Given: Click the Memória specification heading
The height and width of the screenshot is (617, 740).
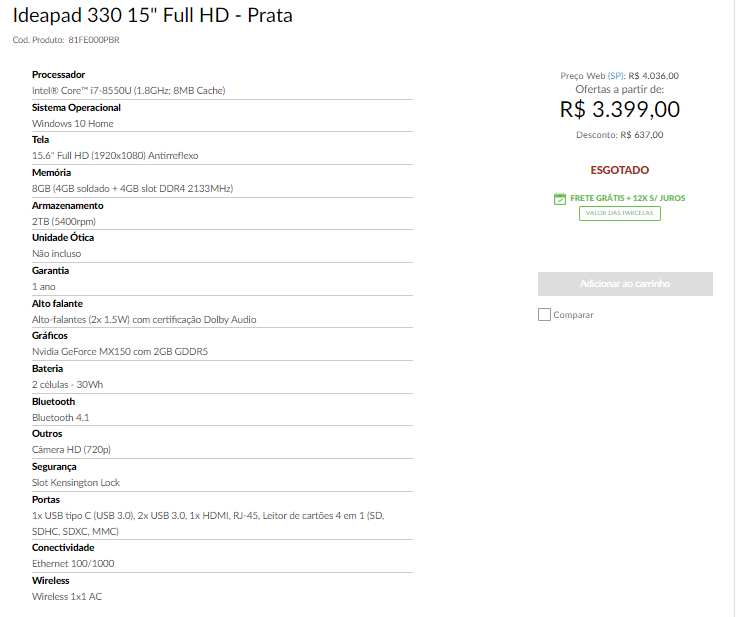Looking at the screenshot, I should 51,173.
